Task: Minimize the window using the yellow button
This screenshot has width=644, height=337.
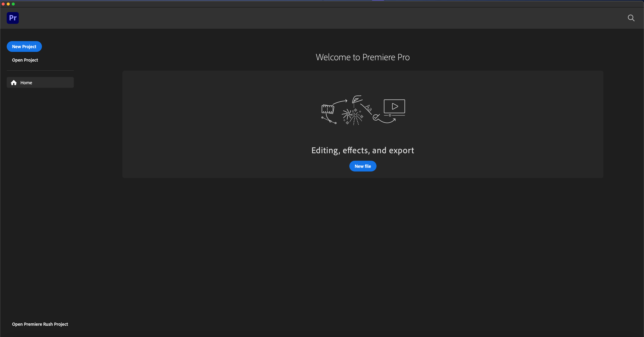Action: pyautogui.click(x=8, y=4)
